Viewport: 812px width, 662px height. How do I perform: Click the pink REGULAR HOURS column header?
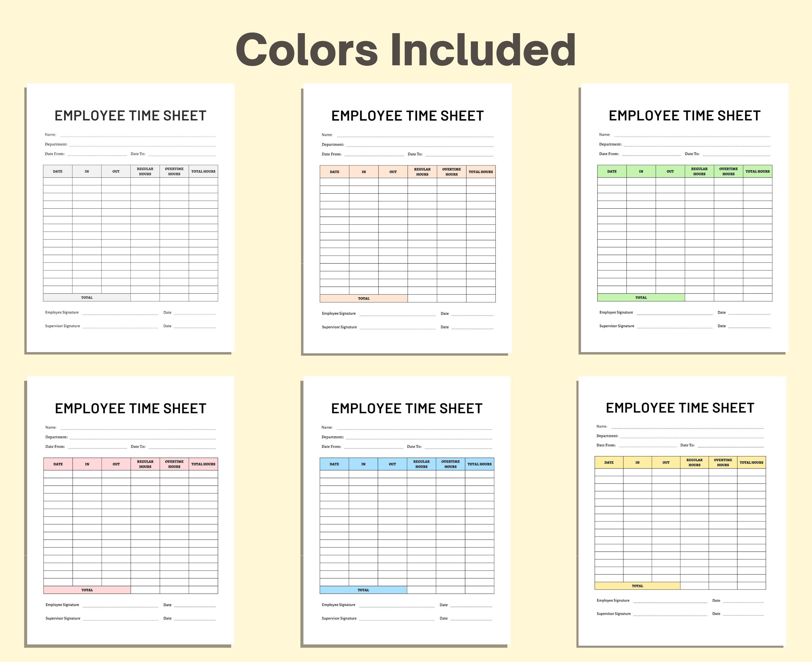[x=145, y=464]
